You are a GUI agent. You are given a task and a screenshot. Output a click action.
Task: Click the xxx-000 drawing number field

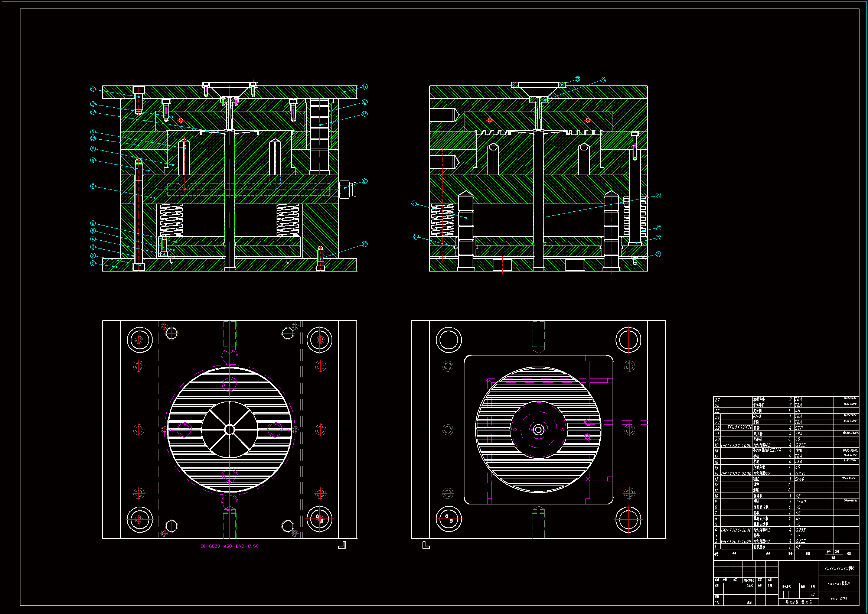tap(839, 599)
